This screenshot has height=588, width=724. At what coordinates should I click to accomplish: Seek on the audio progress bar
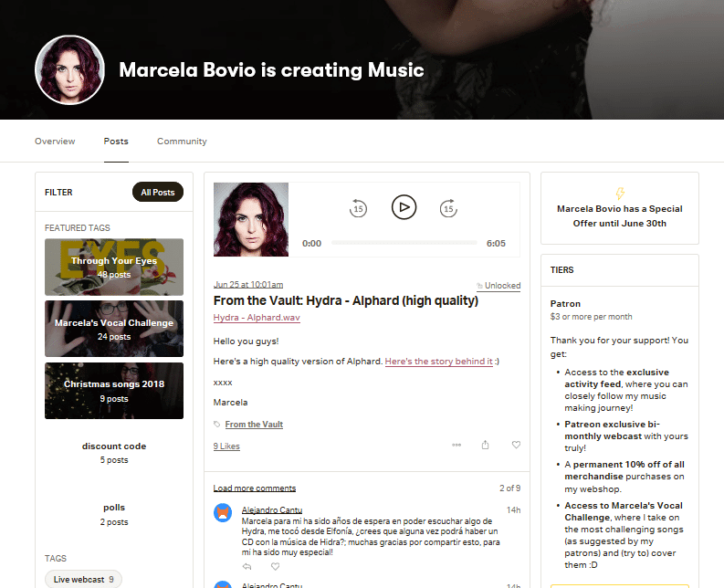click(x=404, y=243)
